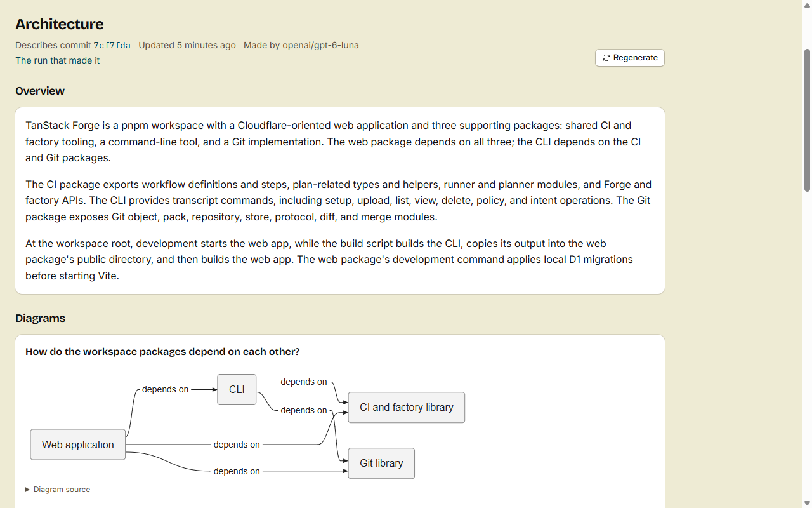Click the Overview section heading
The width and height of the screenshot is (812, 508).
pos(40,91)
